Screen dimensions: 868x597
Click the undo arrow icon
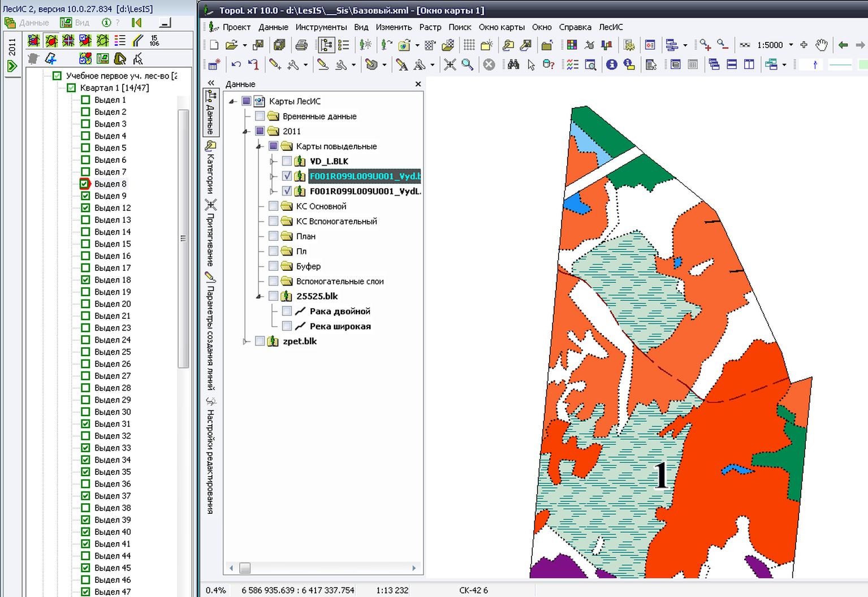236,64
